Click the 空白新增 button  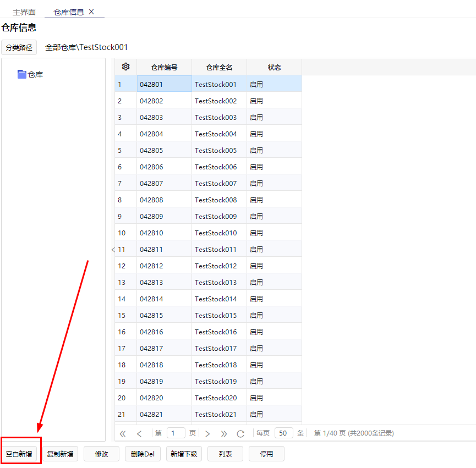[x=19, y=454]
